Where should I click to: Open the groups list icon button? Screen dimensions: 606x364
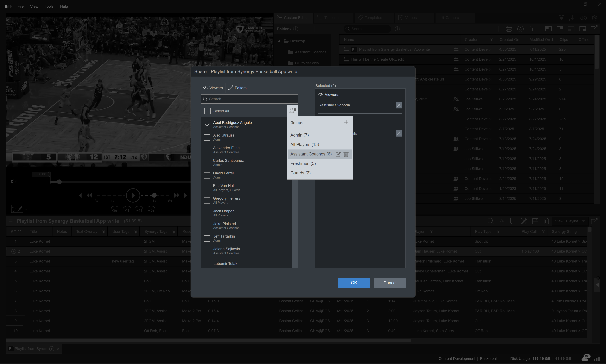[x=292, y=110]
